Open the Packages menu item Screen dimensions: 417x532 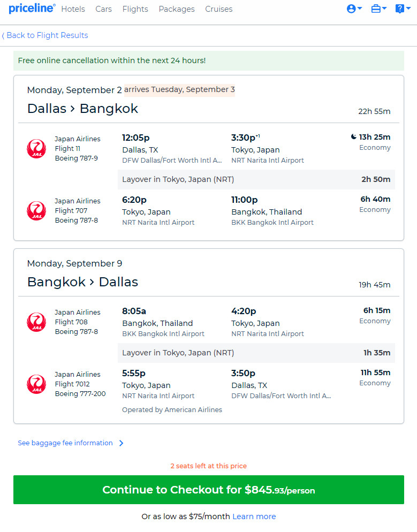coord(177,9)
